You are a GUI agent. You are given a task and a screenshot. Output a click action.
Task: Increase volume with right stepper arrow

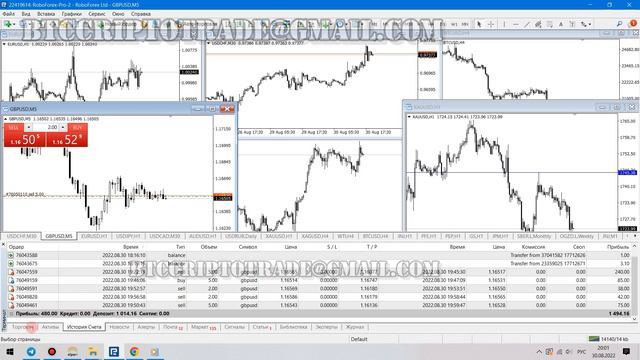tap(63, 127)
